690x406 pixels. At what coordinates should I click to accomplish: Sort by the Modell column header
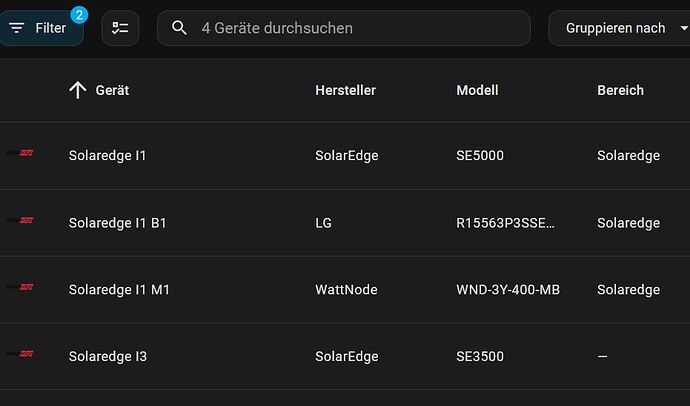pyautogui.click(x=477, y=90)
